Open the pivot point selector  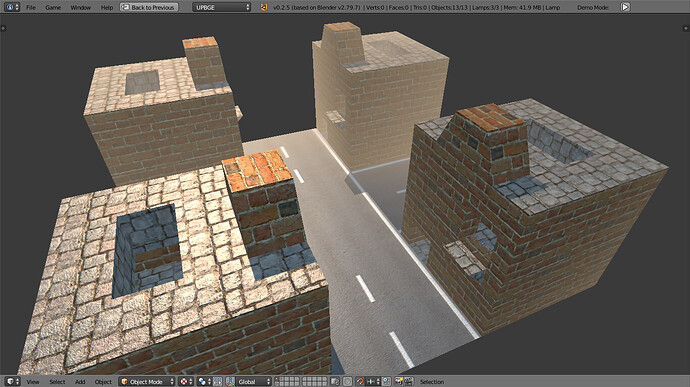point(204,381)
